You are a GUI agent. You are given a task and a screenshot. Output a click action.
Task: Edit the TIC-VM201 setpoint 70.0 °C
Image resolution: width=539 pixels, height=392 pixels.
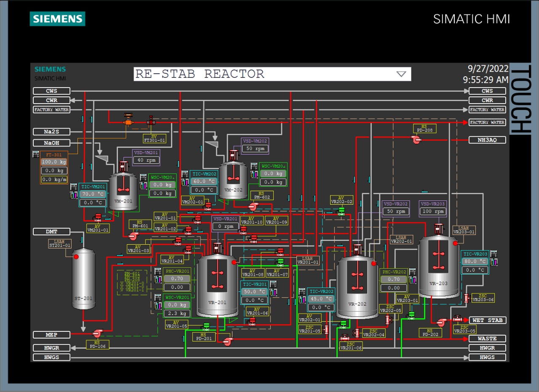[x=93, y=194]
